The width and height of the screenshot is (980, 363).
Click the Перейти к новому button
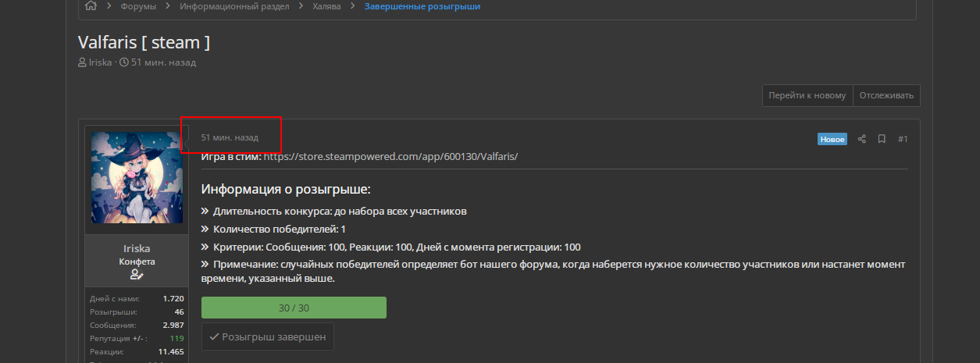[807, 95]
